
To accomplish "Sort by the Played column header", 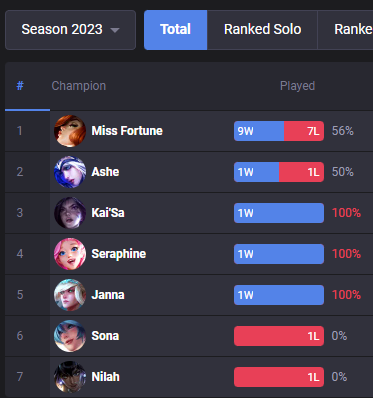I will coord(297,86).
